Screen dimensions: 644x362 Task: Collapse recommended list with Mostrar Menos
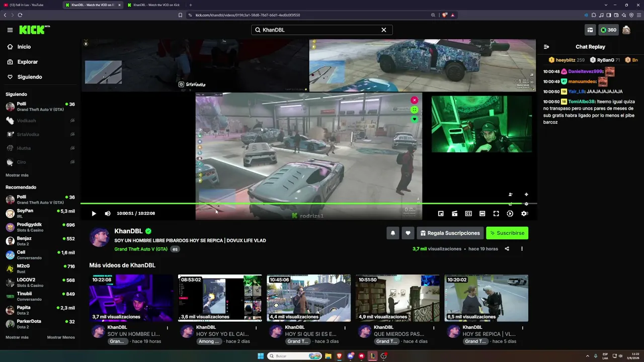61,337
